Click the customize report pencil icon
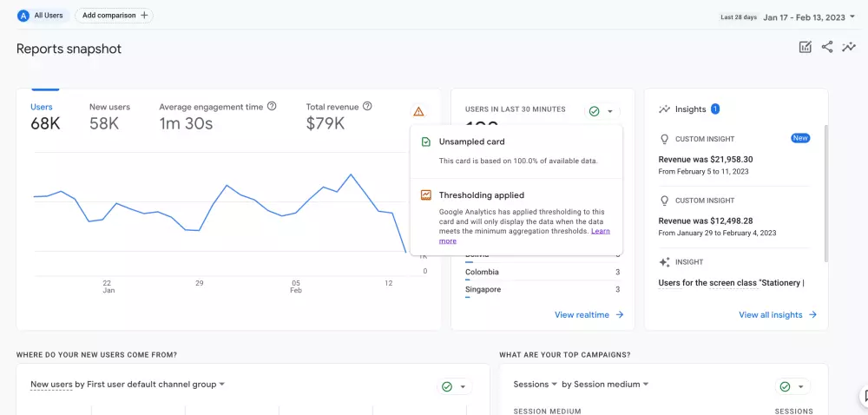This screenshot has width=868, height=415. 806,47
